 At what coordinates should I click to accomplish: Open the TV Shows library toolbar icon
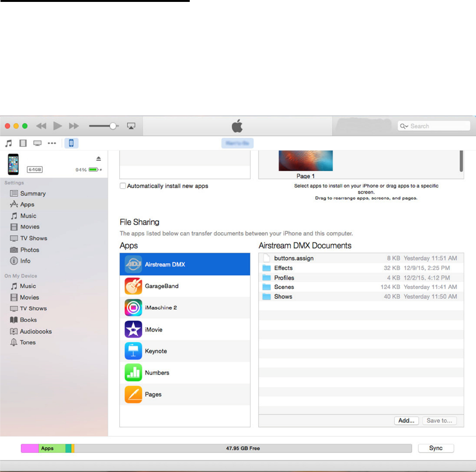coord(38,143)
